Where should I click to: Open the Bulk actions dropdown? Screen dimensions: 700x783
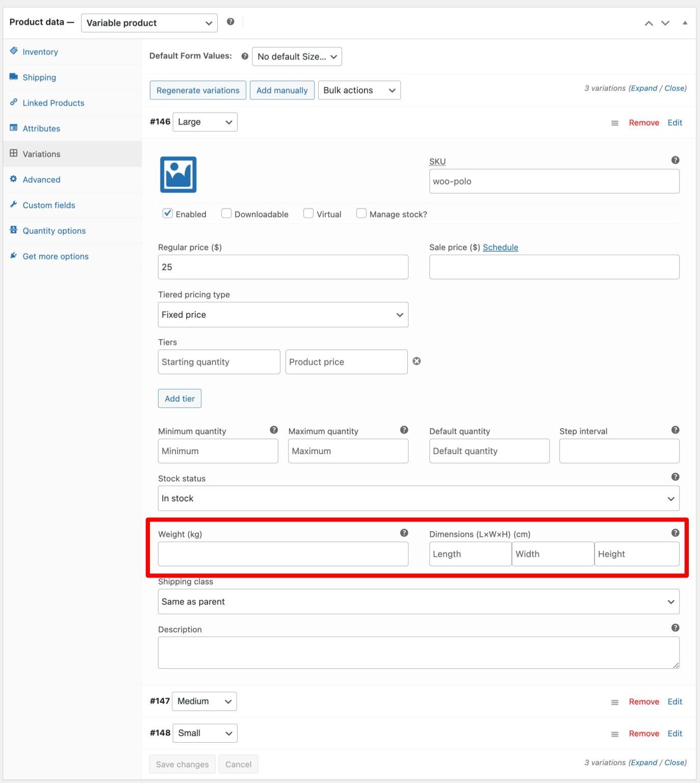point(358,90)
